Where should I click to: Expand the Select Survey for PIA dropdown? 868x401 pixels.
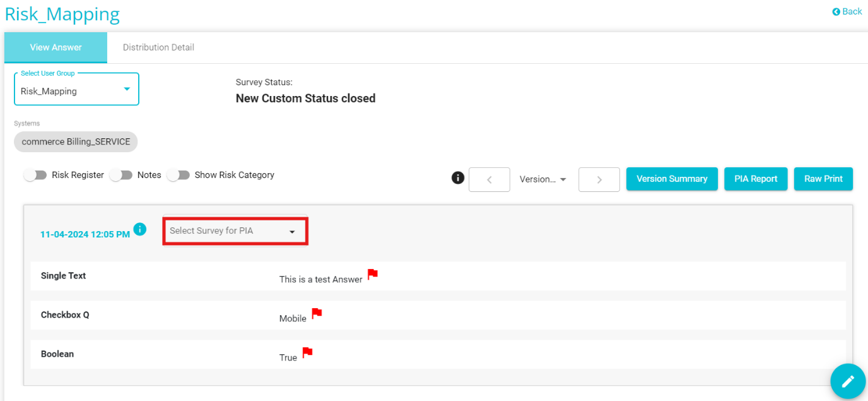click(235, 231)
